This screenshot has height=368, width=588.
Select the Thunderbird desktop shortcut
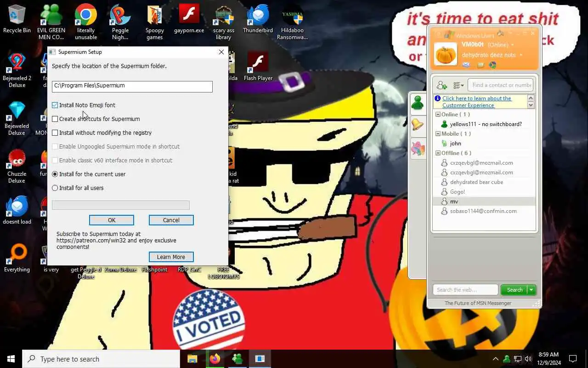258,19
